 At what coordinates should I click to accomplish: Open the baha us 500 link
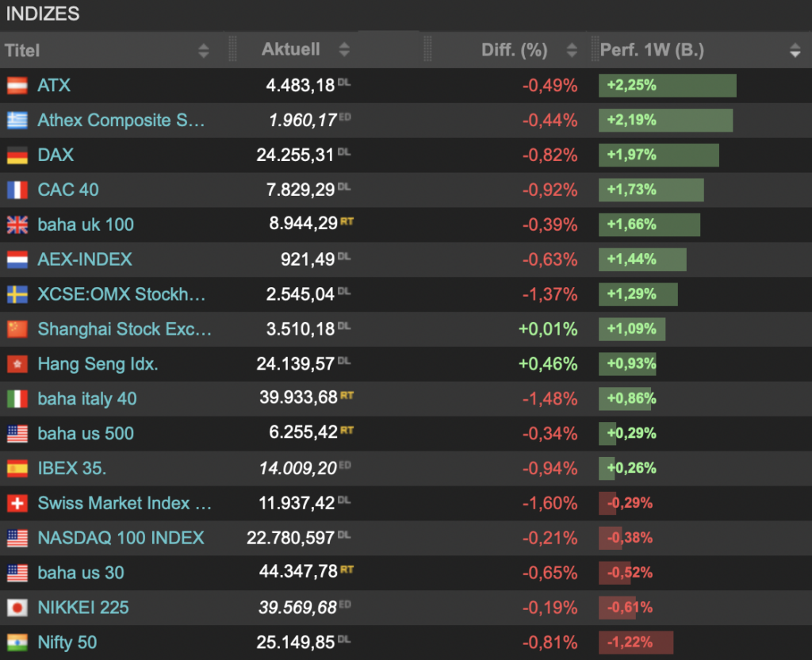(86, 434)
